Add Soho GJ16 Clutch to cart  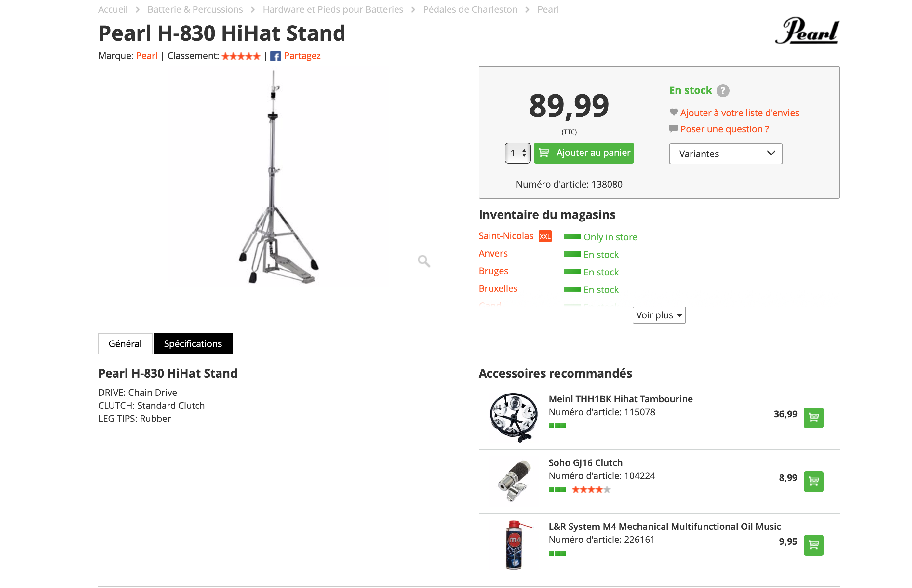click(813, 481)
